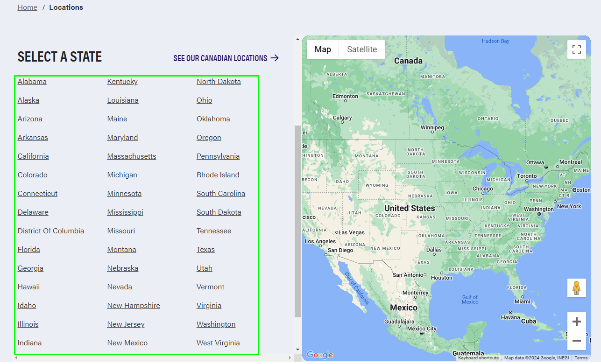601x364 pixels.
Task: Open South Dakota locations
Action: click(x=219, y=212)
